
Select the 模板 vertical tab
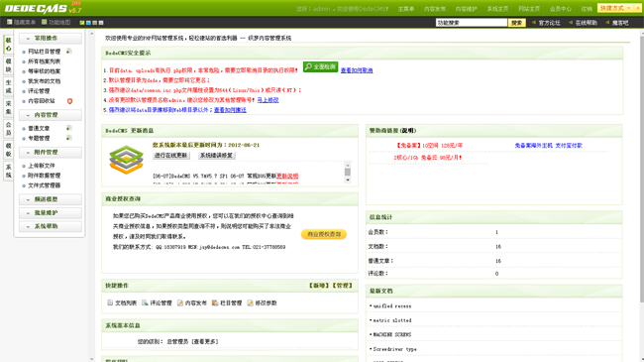pyautogui.click(x=8, y=150)
